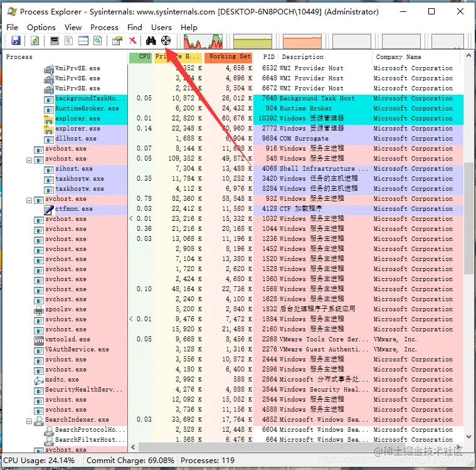Click the DLL/Handles view toolbar icon
Viewport: 476px width, 470px height.
(98, 41)
